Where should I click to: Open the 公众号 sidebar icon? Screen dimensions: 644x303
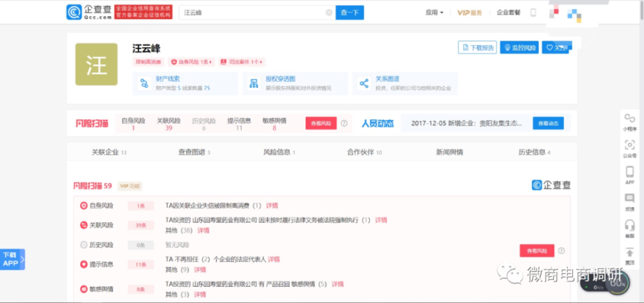pyautogui.click(x=629, y=146)
